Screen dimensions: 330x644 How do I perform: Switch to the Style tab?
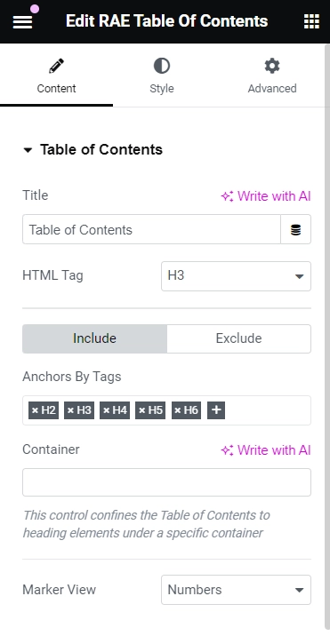click(x=162, y=76)
